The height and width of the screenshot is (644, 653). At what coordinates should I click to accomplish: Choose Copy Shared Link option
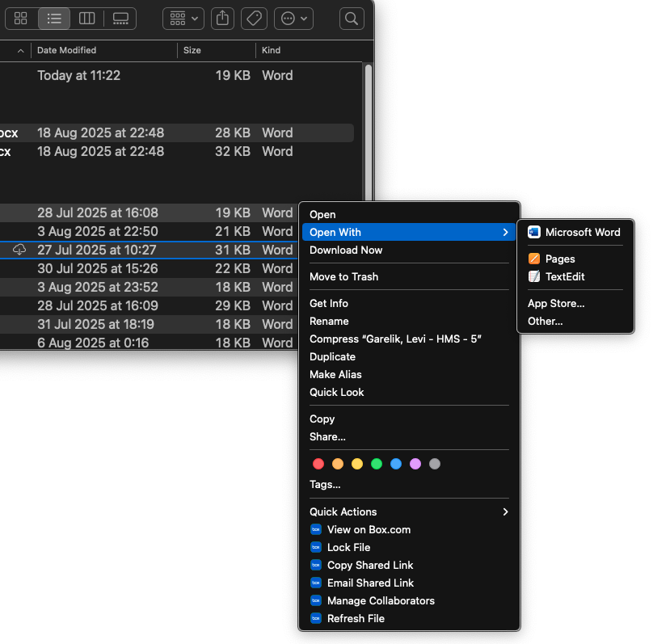[370, 565]
